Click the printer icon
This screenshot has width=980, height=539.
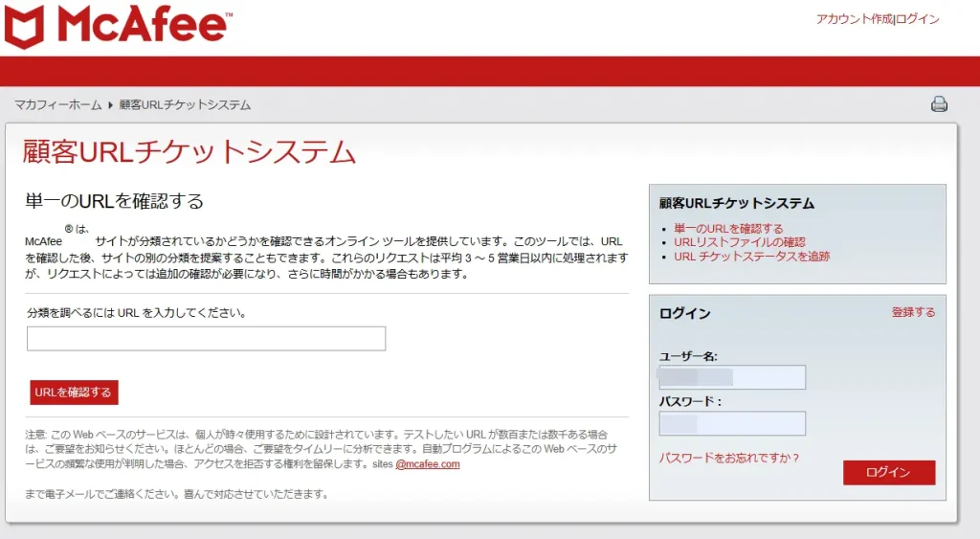coord(939,104)
